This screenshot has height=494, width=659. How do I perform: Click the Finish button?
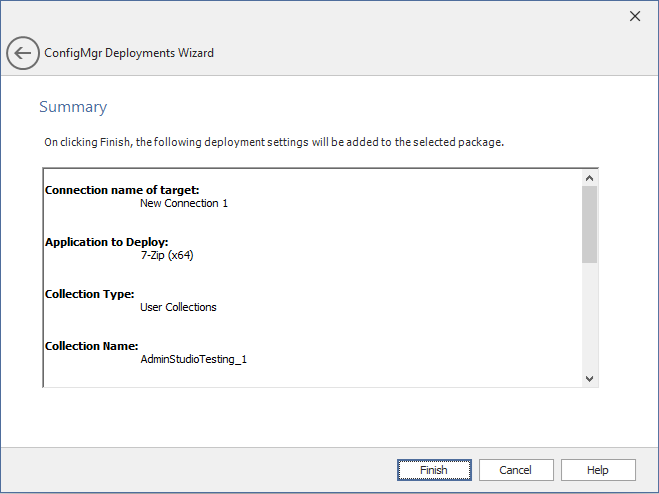pyautogui.click(x=434, y=470)
